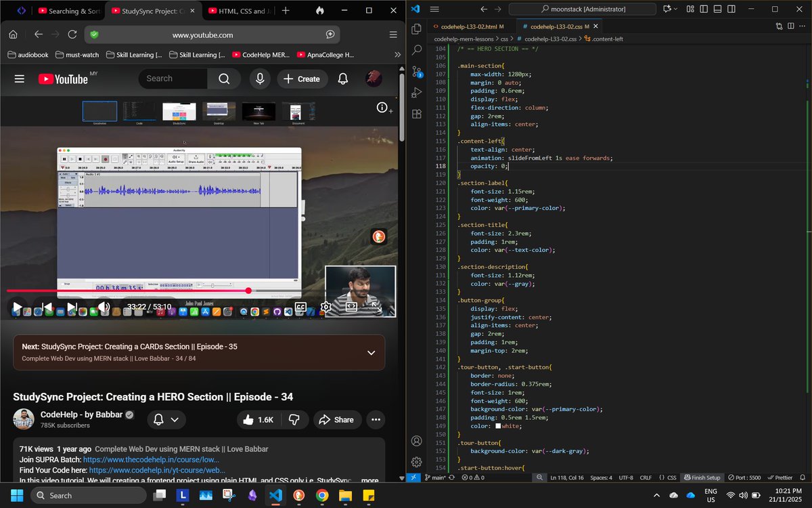Click the www.youtube.com address bar
Image resolution: width=812 pixels, height=508 pixels.
tap(212, 35)
